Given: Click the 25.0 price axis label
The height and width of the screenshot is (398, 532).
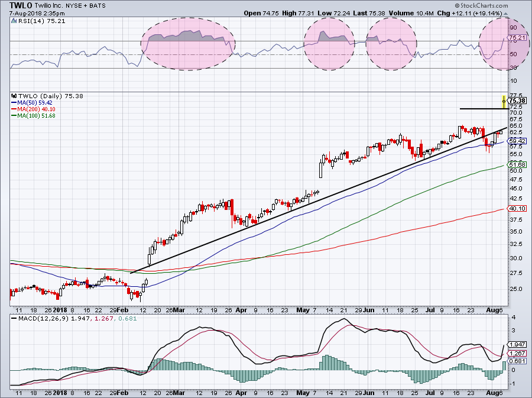Looking at the screenshot, I should coord(515,289).
